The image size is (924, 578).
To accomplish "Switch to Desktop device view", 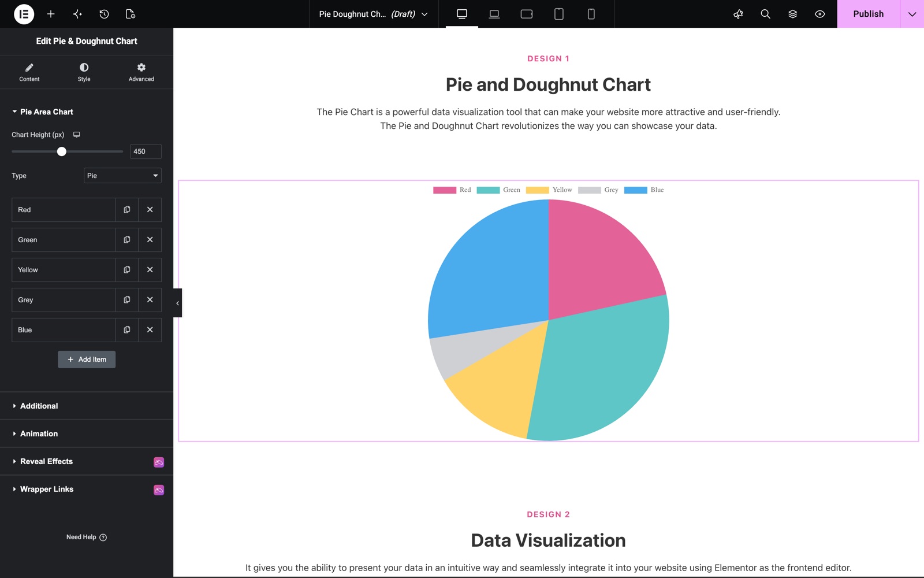I will 462,14.
